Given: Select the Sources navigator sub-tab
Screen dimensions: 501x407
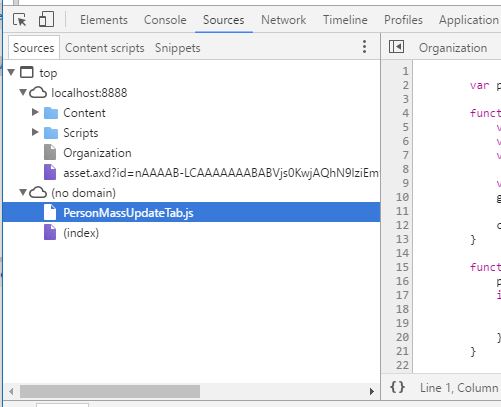Looking at the screenshot, I should [34, 48].
